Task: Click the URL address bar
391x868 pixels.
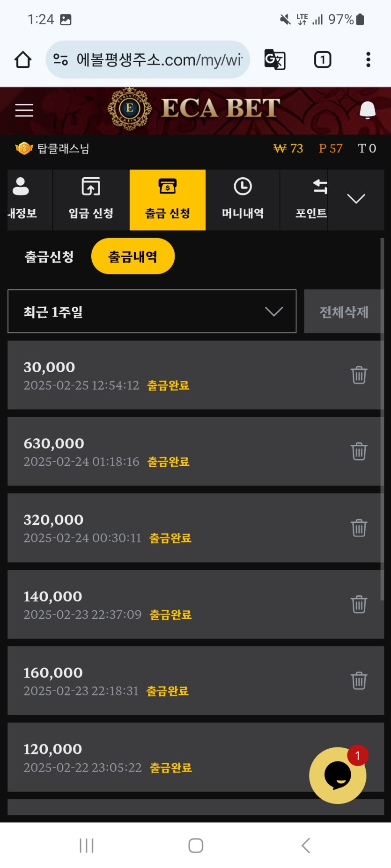Action: pos(148,60)
